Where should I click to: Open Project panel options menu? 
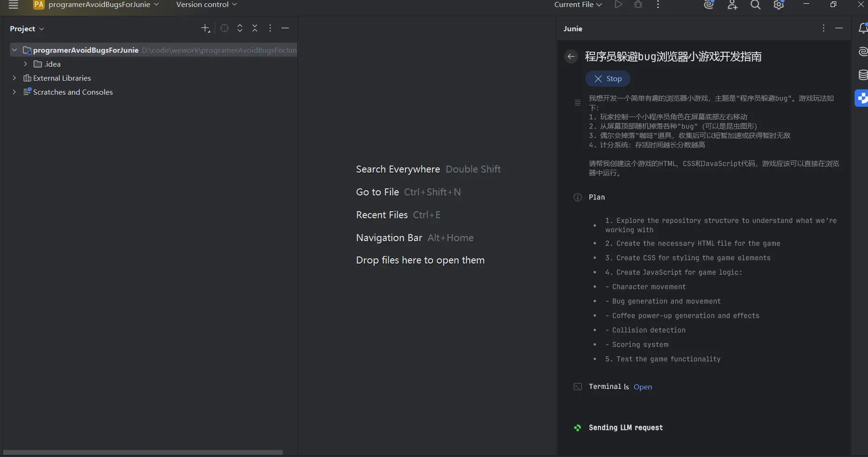270,28
